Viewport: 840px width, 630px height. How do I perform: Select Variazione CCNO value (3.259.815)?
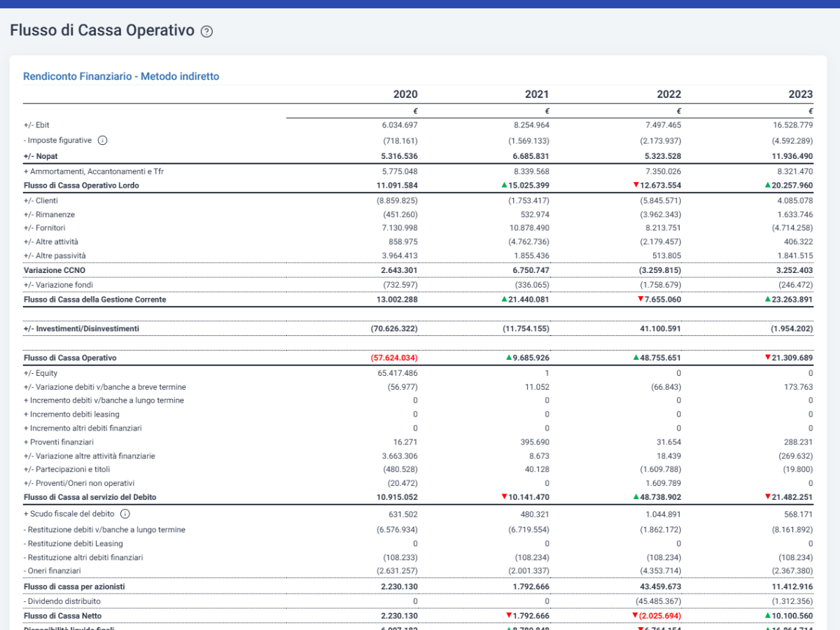coord(659,270)
